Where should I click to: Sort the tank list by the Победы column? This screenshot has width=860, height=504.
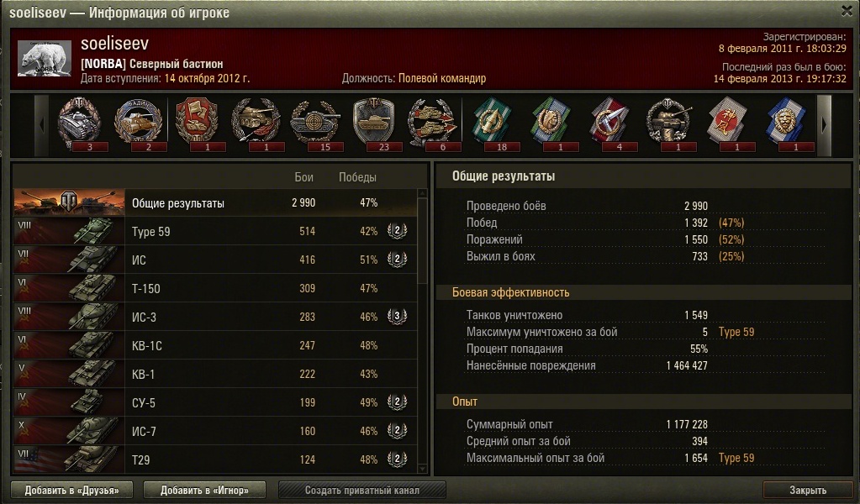(x=357, y=177)
